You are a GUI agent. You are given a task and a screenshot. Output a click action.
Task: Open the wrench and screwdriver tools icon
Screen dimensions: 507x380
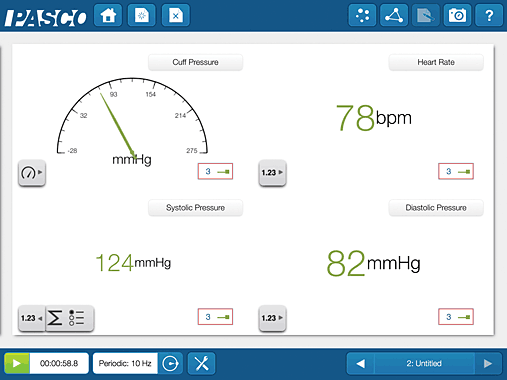pos(202,363)
